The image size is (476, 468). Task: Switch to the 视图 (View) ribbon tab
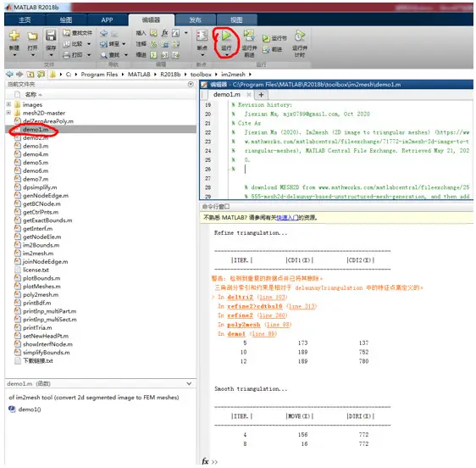(236, 20)
